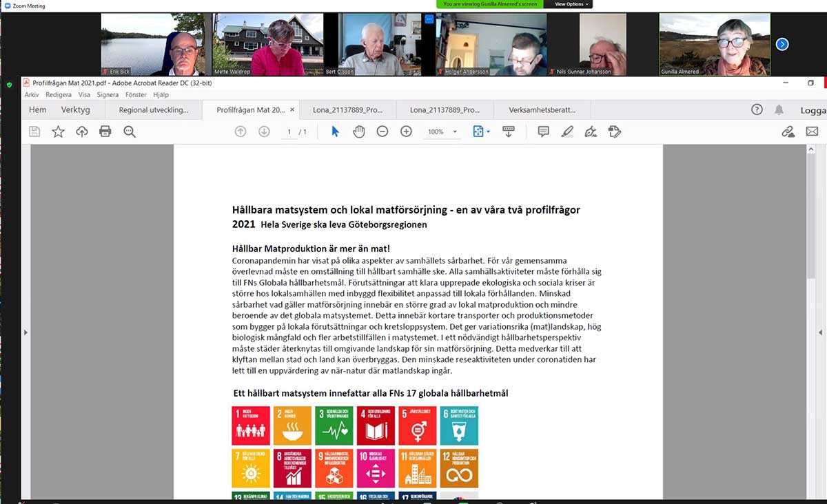Switch to Regional utveckling document tab
The height and width of the screenshot is (504, 827).
tap(153, 109)
